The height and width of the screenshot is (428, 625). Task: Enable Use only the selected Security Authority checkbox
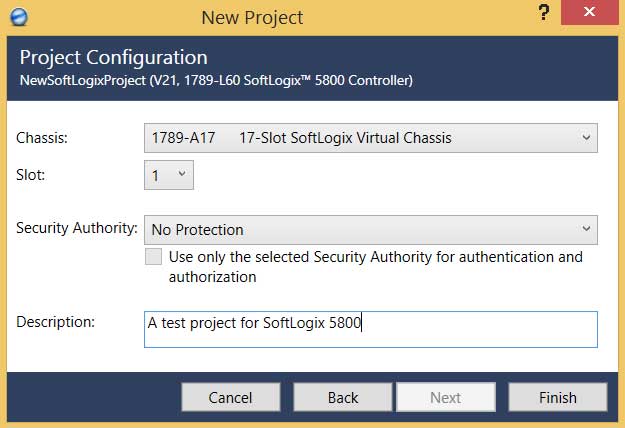tap(153, 257)
